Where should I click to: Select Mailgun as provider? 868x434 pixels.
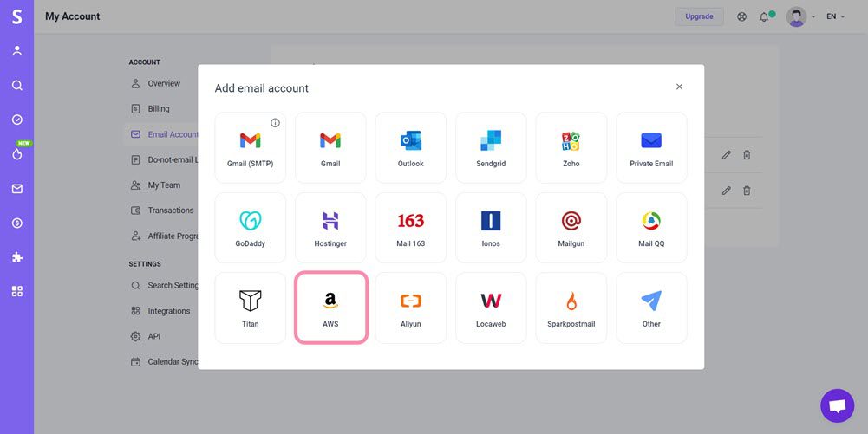click(x=571, y=228)
